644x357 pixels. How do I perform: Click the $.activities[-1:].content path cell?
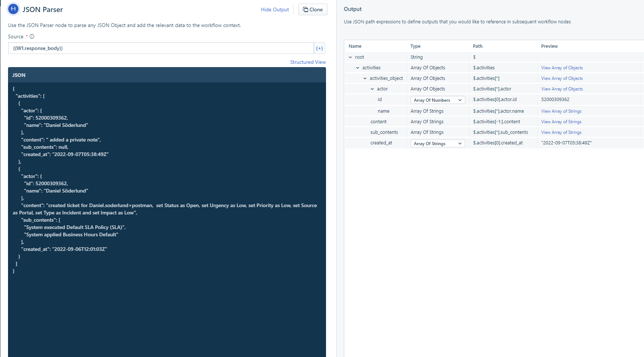pyautogui.click(x=497, y=121)
